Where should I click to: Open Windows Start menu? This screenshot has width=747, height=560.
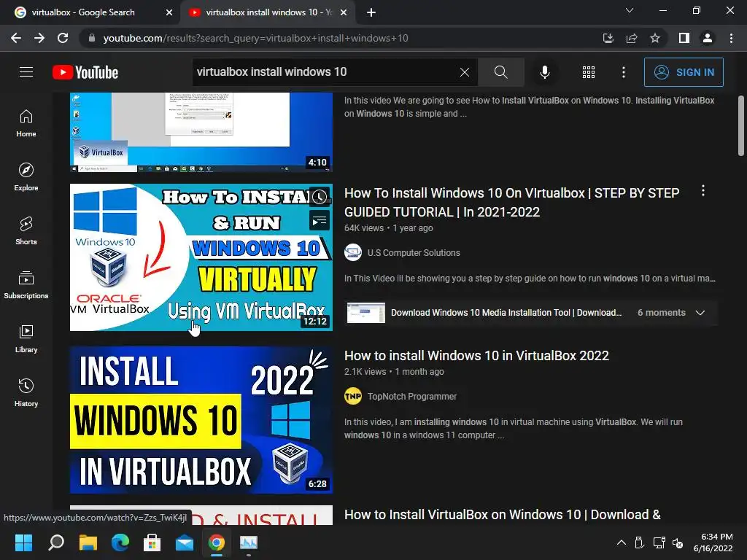click(x=23, y=542)
